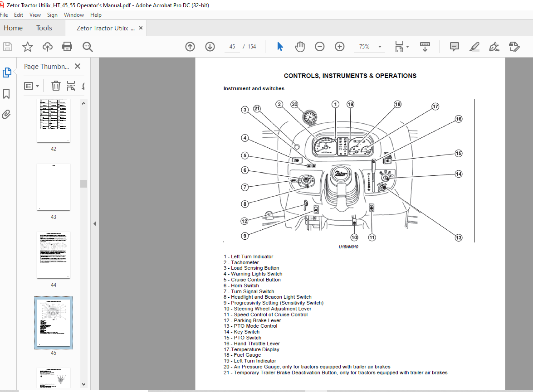Close the Page Thumbnails panel
This screenshot has height=392, width=533.
click(x=78, y=66)
